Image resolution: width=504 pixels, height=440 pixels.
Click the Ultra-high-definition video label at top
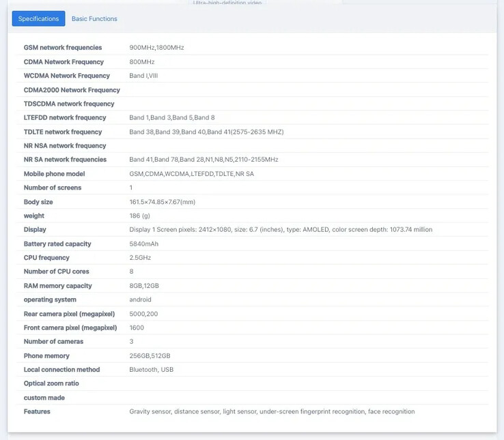coord(228,3)
